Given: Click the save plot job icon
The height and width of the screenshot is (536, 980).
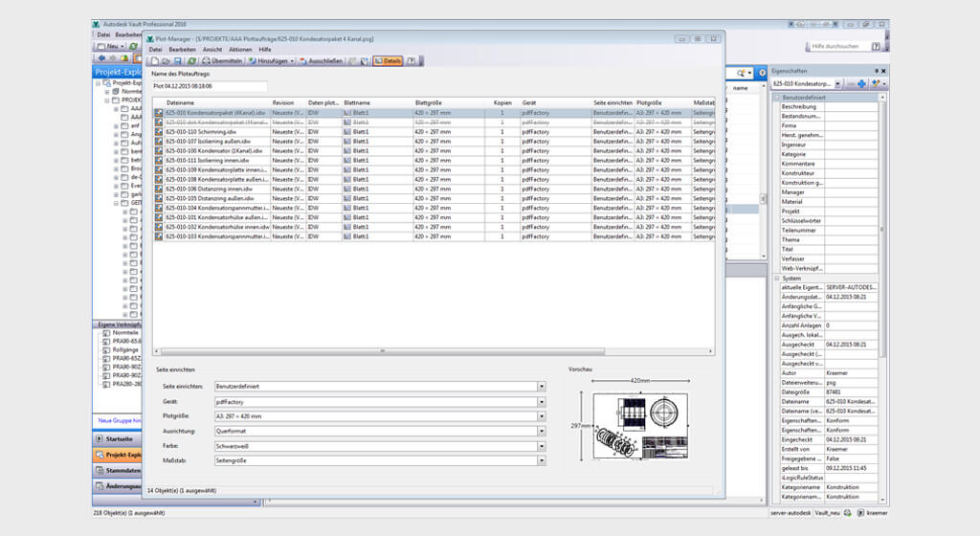Looking at the screenshot, I should tap(178, 60).
